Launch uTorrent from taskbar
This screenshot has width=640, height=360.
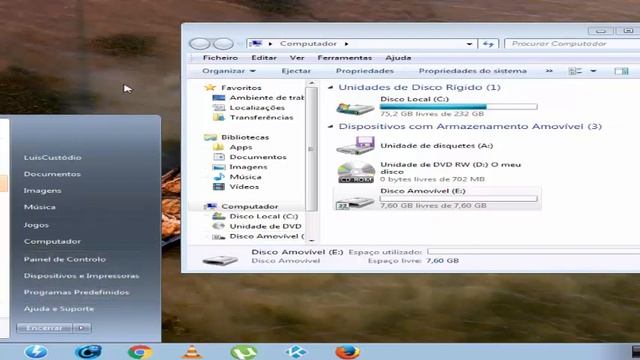coord(244,352)
